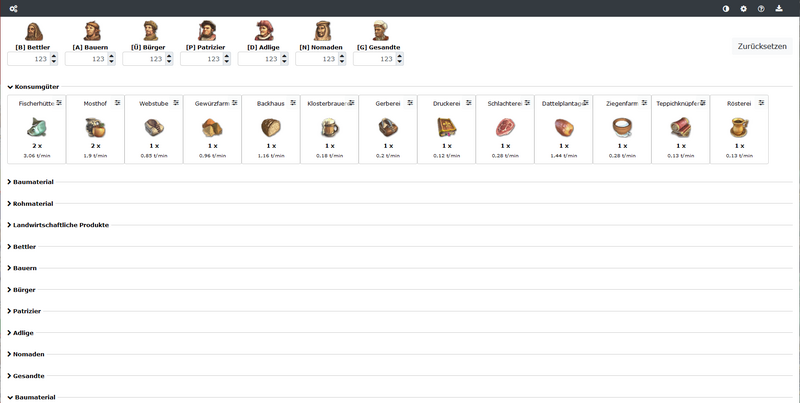Viewport: 800px width, 403px height.
Task: Click the download icon in top bar
Action: click(x=779, y=9)
